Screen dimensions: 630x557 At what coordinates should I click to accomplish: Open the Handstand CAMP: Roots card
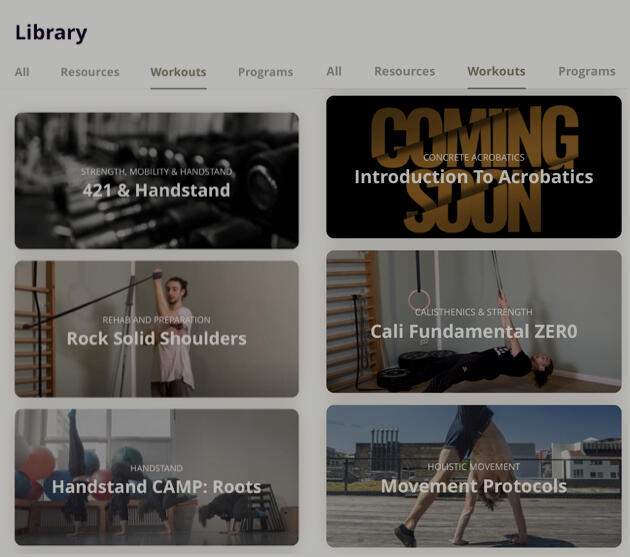157,477
